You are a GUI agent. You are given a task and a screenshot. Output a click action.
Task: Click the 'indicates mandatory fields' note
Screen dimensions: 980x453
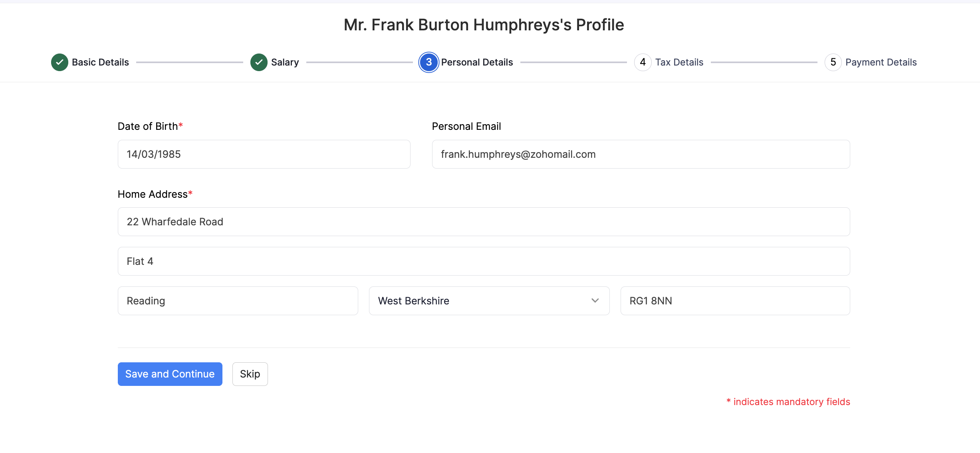[x=788, y=402]
